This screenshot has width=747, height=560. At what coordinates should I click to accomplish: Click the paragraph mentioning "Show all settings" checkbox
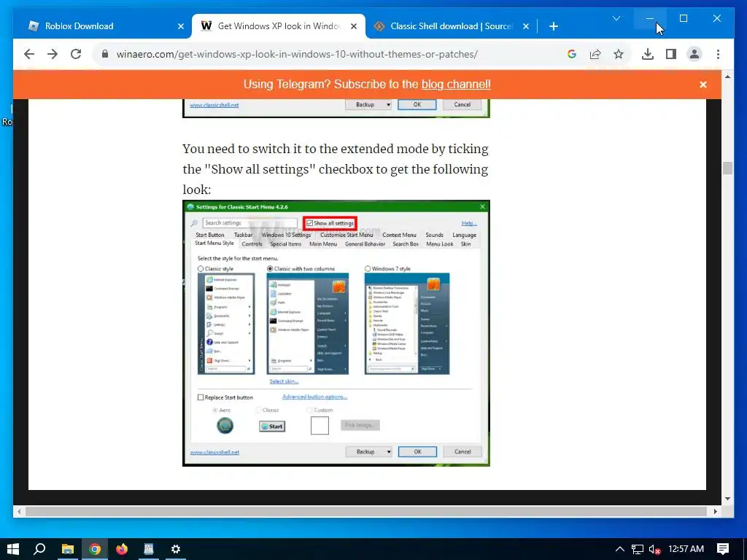(x=336, y=169)
